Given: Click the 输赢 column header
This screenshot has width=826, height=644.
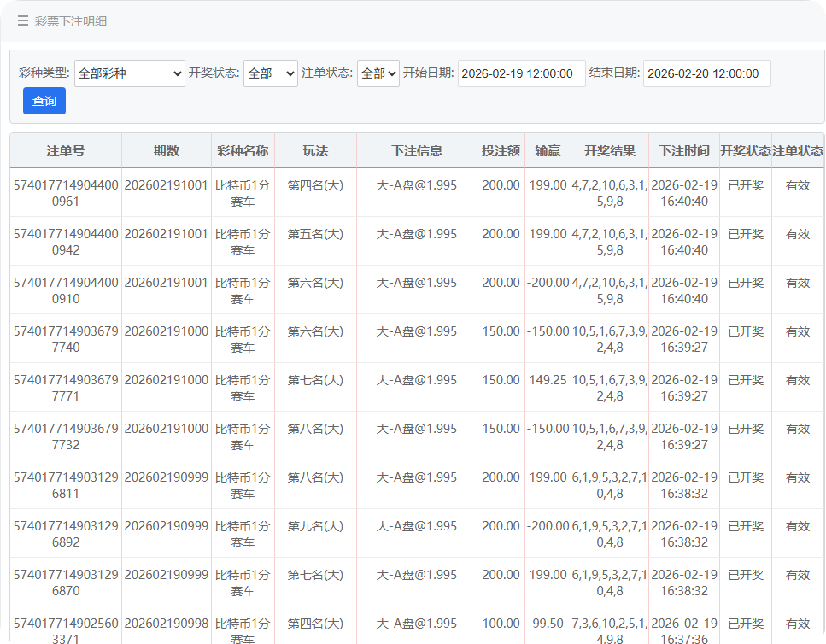Looking at the screenshot, I should click(x=547, y=151).
